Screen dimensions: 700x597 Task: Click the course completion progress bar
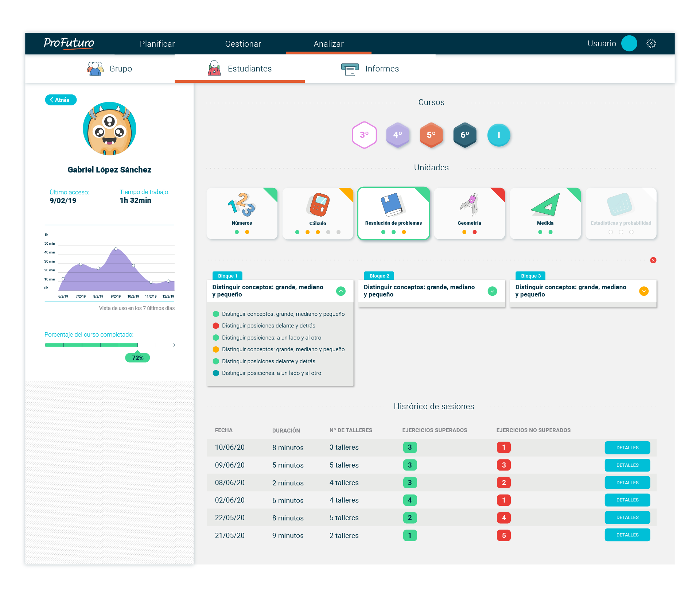(109, 345)
